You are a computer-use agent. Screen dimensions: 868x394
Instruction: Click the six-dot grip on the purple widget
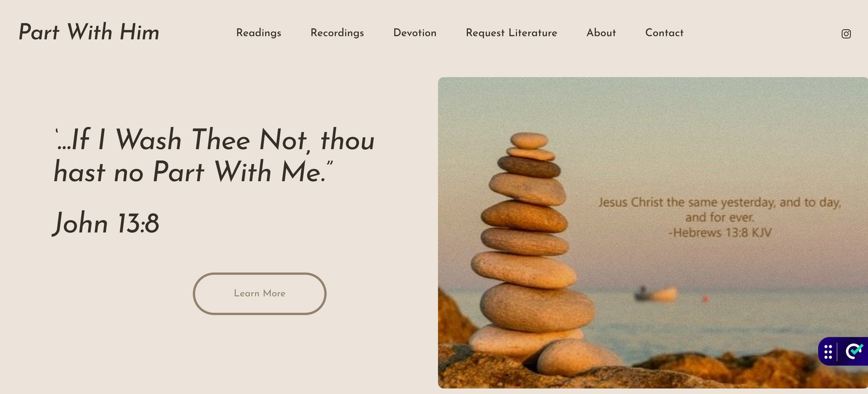(x=828, y=351)
